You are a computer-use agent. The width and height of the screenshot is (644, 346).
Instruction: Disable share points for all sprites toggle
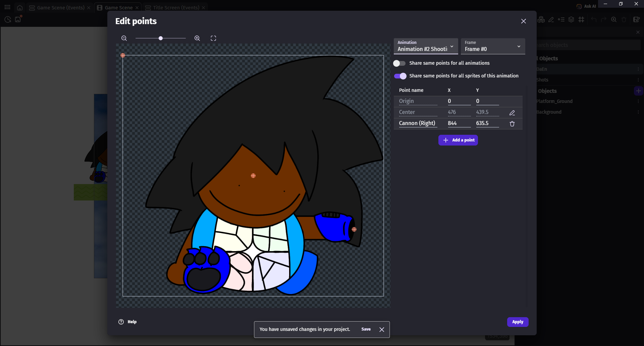(400, 76)
